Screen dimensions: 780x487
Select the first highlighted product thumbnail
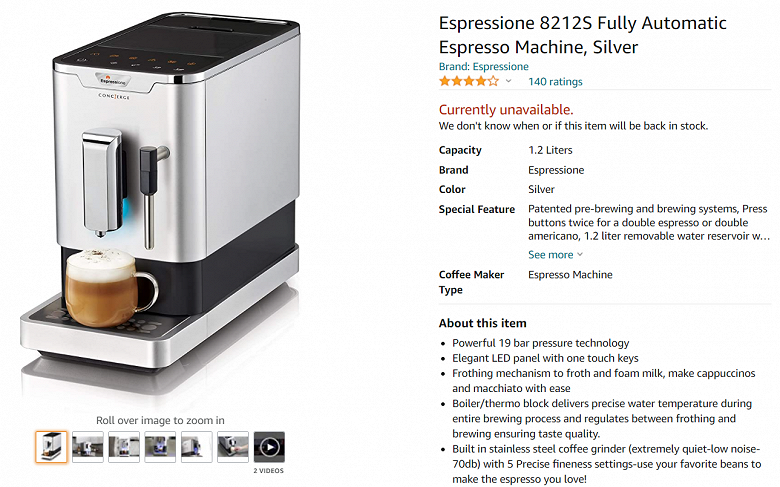[x=51, y=447]
